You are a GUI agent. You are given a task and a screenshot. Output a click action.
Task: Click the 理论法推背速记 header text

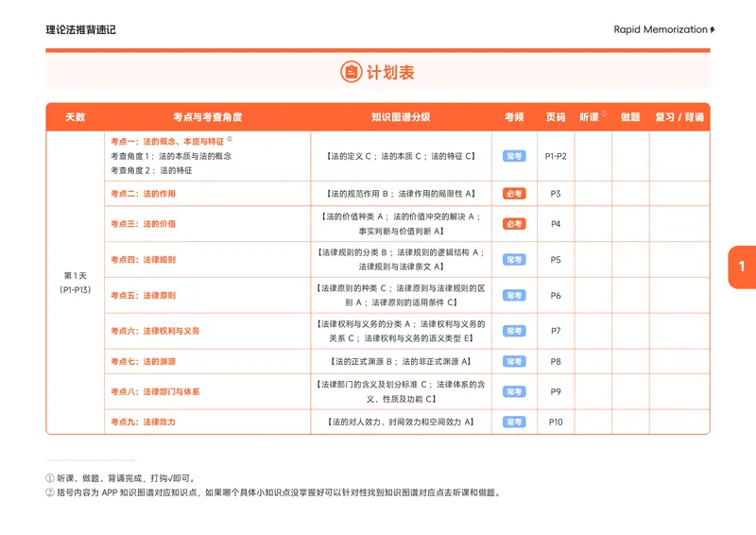point(80,30)
